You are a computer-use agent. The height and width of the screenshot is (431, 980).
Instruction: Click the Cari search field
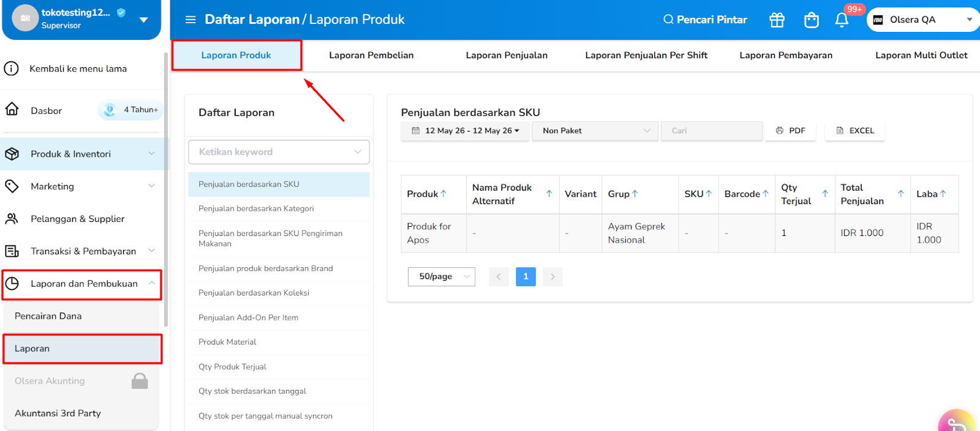pos(712,131)
